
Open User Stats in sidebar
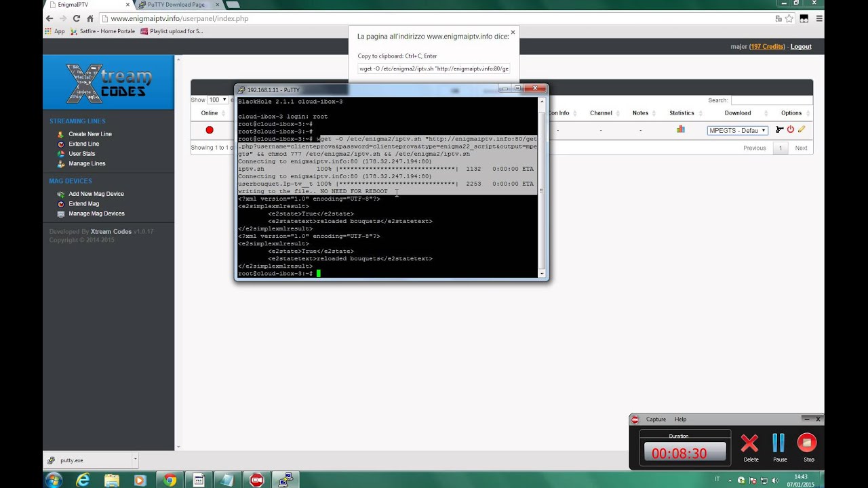click(81, 154)
